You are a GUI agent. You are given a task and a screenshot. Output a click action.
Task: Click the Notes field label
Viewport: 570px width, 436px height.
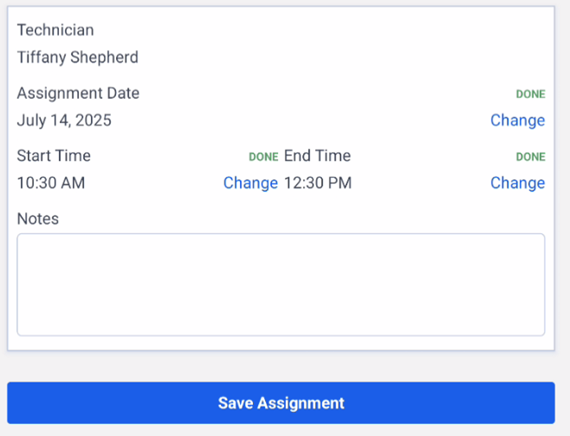click(x=38, y=219)
